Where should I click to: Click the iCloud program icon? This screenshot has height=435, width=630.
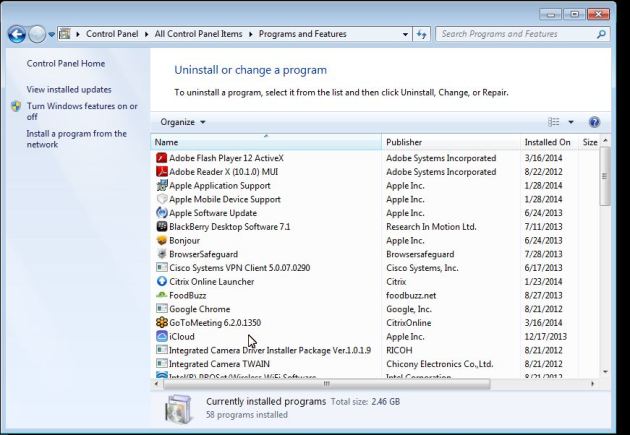[162, 336]
